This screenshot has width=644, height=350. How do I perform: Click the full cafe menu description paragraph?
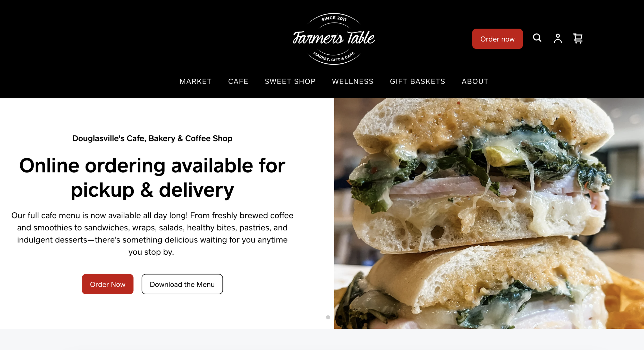[152, 234]
